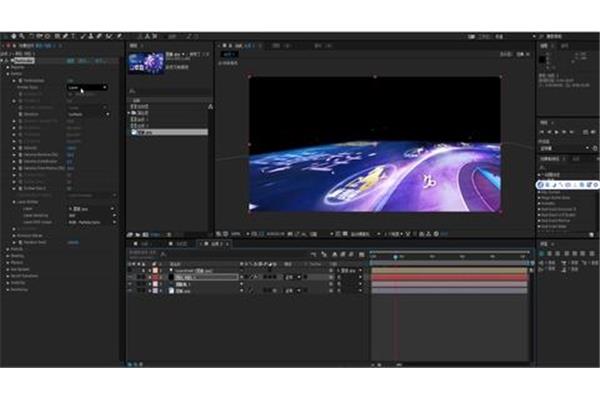The image size is (600, 400).
Task: Select the Roto Brush tool
Action: (109, 36)
